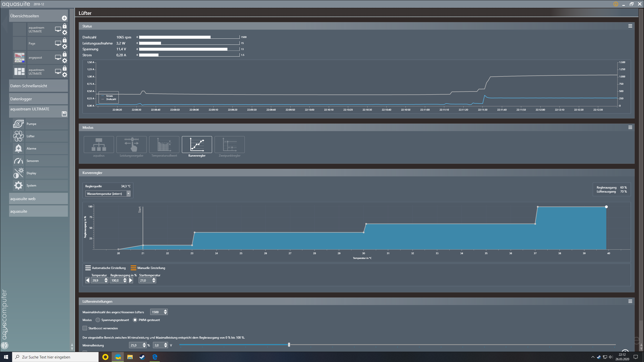Enable the Startboost verwenden checkbox

85,328
